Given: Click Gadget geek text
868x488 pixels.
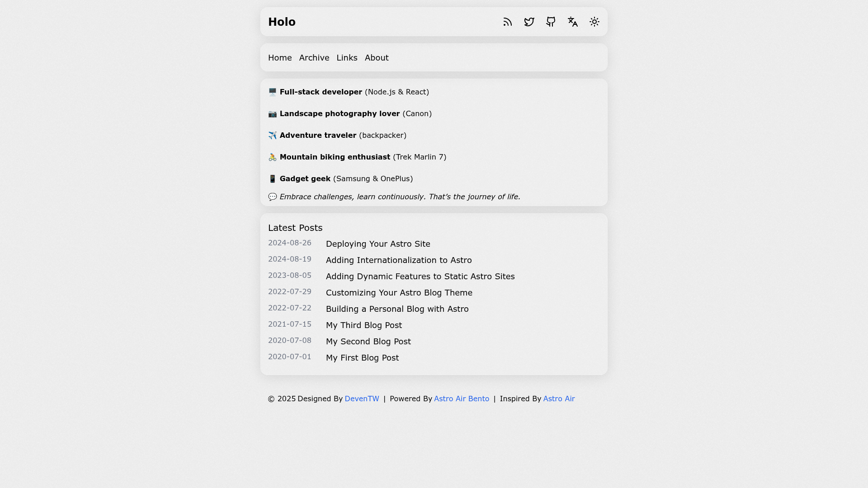Looking at the screenshot, I should pos(305,179).
